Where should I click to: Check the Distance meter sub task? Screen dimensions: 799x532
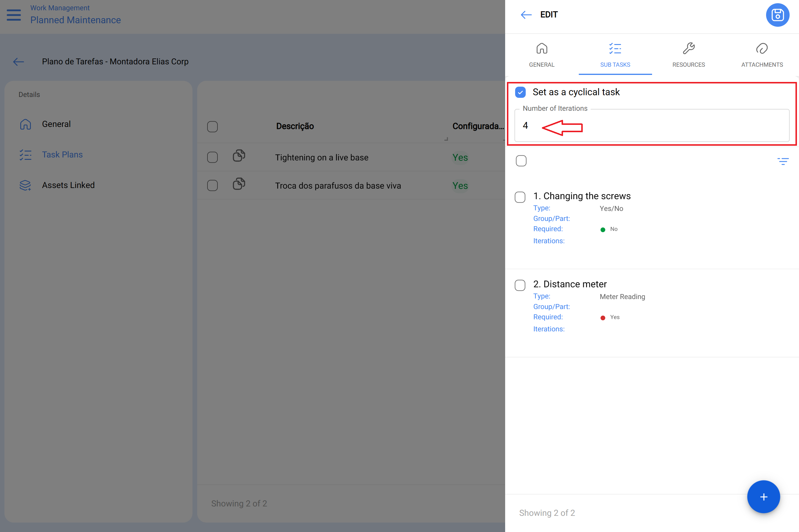pyautogui.click(x=520, y=285)
